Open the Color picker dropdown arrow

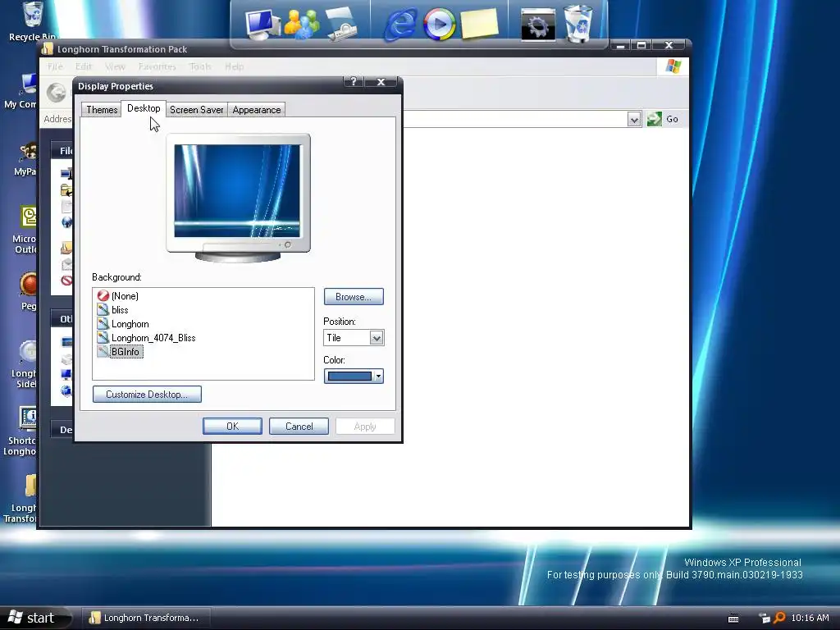coord(378,376)
